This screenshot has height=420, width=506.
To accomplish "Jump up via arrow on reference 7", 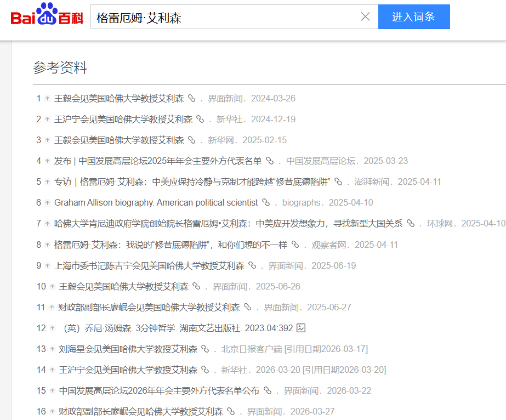I will point(48,223).
